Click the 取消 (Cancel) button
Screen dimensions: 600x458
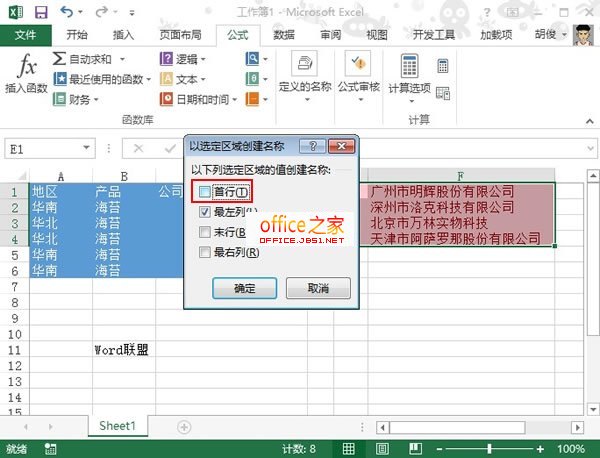point(318,288)
